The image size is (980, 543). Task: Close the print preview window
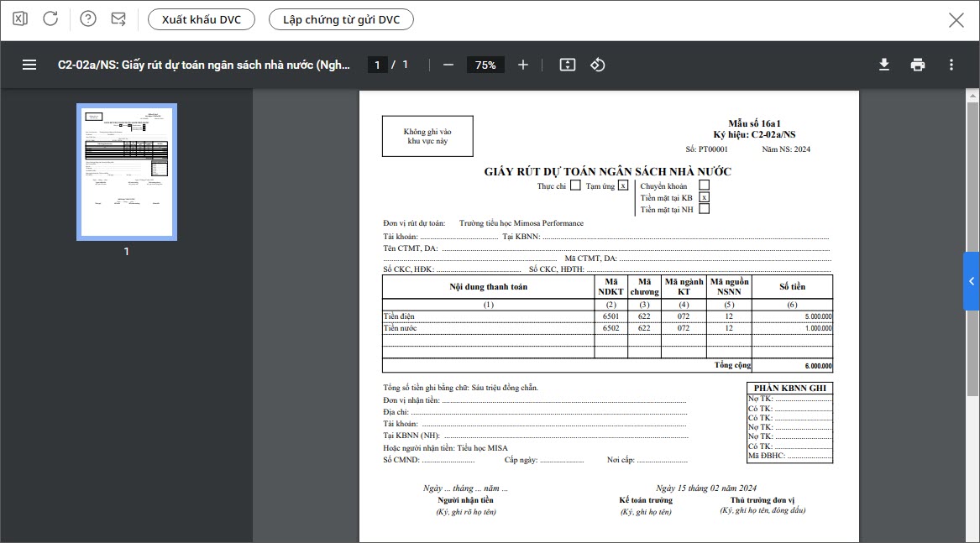click(x=956, y=20)
